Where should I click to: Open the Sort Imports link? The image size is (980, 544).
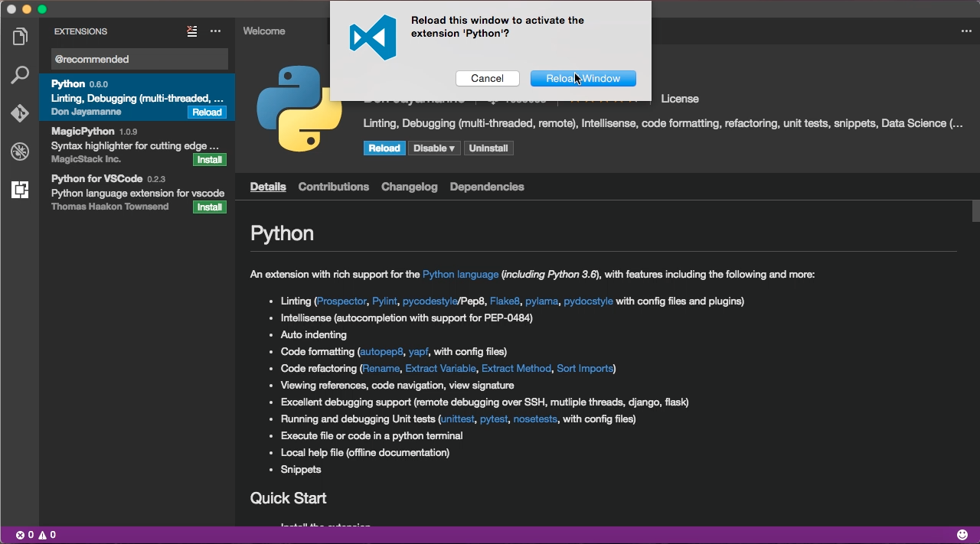pos(585,369)
